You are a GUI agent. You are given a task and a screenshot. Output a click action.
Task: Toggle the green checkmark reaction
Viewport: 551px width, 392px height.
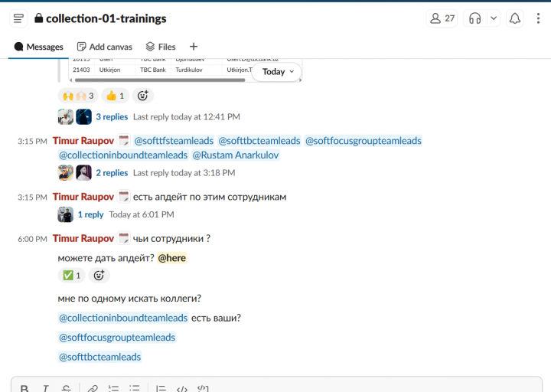tap(71, 276)
